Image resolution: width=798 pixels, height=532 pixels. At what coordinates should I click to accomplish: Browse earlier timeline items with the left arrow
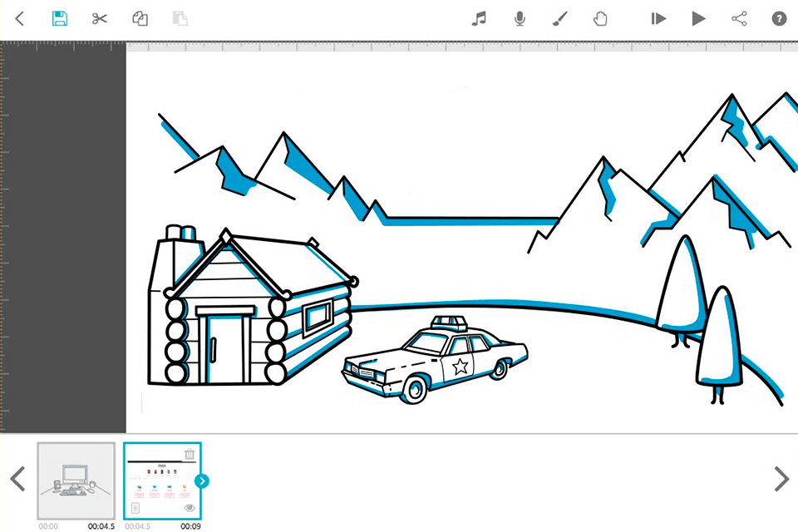pyautogui.click(x=17, y=480)
